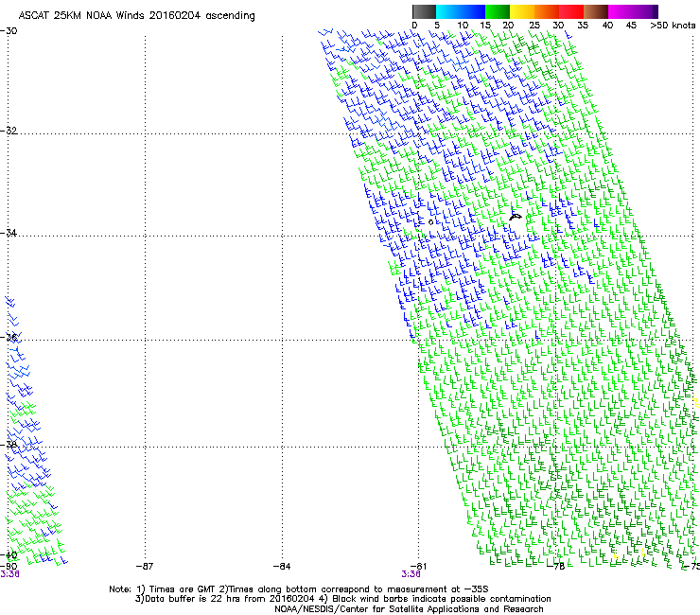Click the blue 10-15 knots color bar segment
Screen dimensions: 700x615
[473, 11]
